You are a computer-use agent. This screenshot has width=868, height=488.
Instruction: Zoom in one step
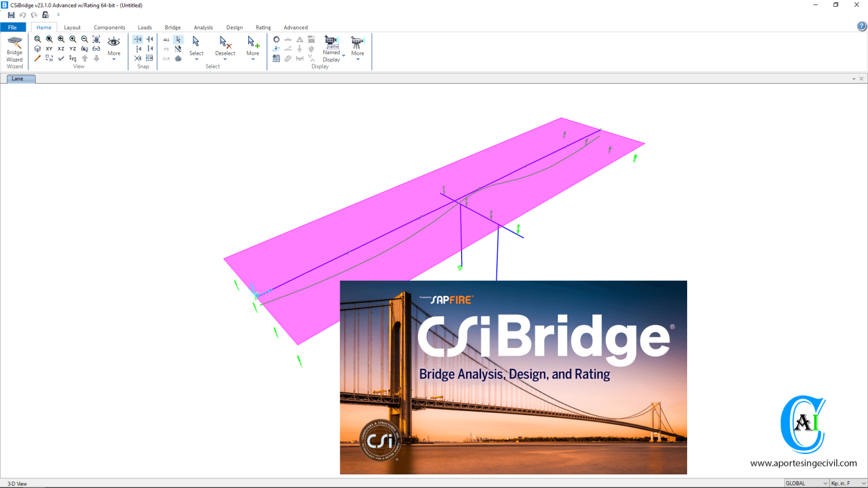pos(73,39)
